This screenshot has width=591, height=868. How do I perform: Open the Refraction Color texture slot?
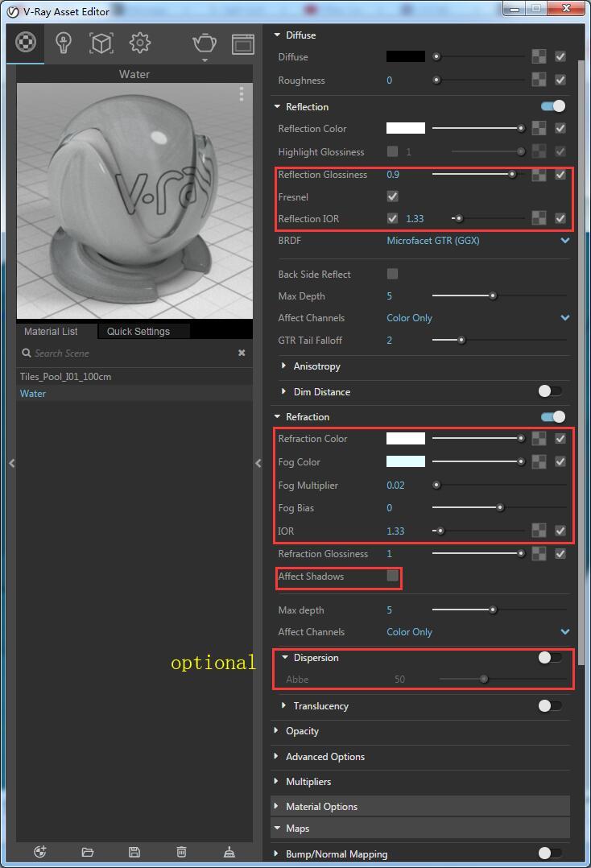(x=539, y=438)
